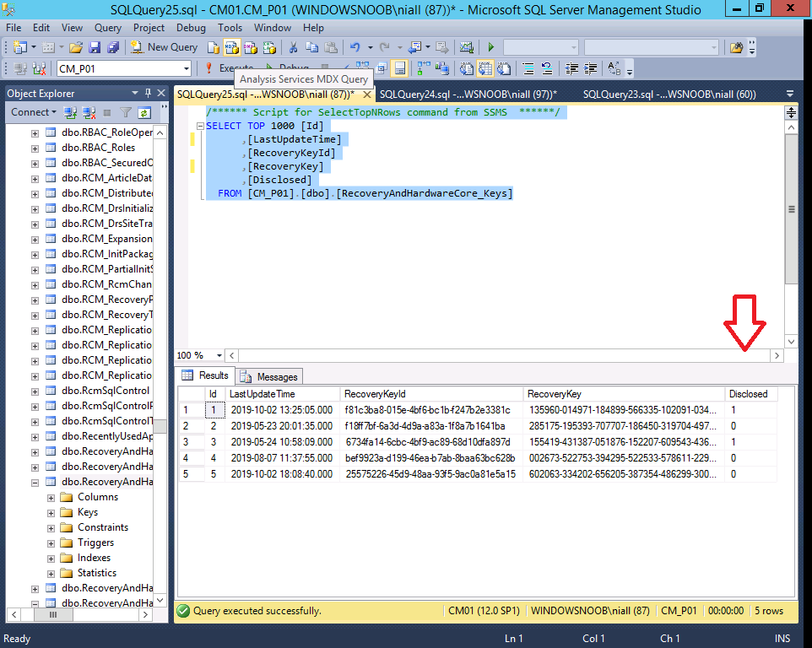Comment out the selected lines

(528, 68)
